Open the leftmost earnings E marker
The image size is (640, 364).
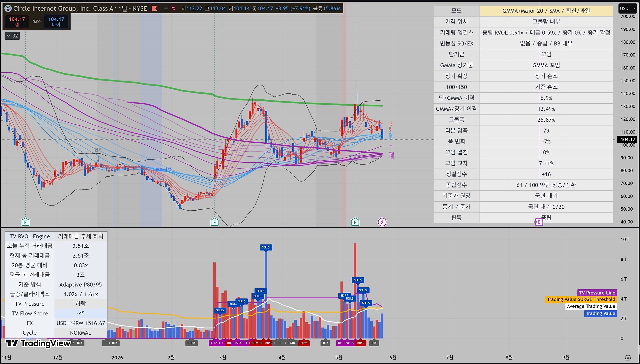[25, 222]
